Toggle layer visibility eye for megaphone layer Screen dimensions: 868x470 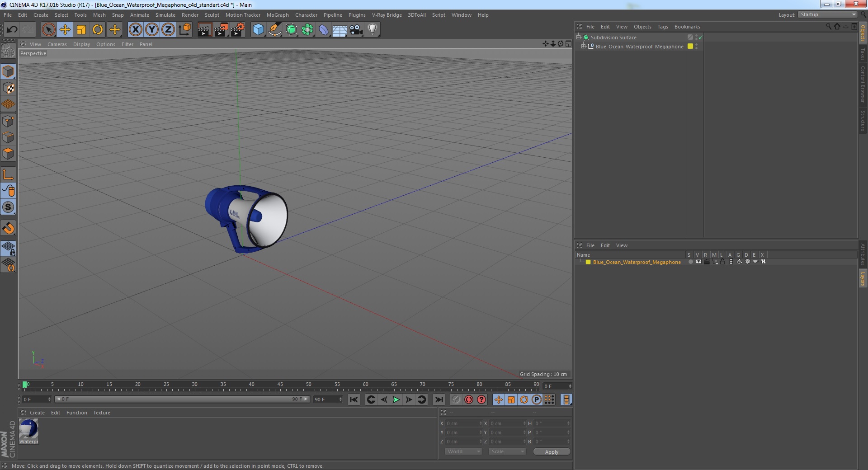point(698,262)
